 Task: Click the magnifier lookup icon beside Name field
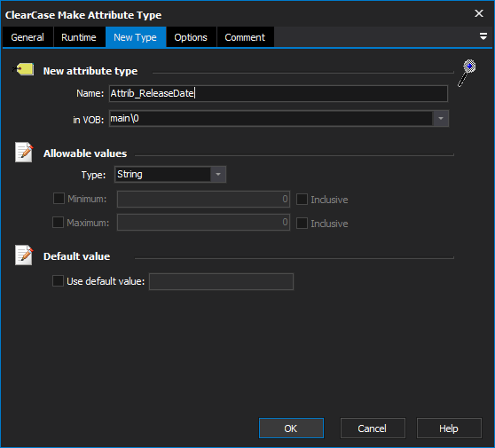click(467, 73)
